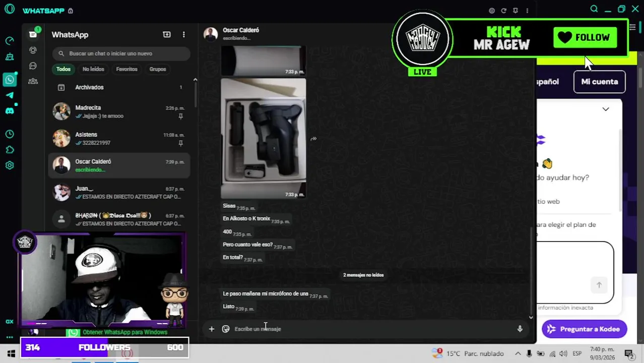This screenshot has height=363, width=644.
Task: Select the Grupos chat filter
Action: tap(158, 69)
